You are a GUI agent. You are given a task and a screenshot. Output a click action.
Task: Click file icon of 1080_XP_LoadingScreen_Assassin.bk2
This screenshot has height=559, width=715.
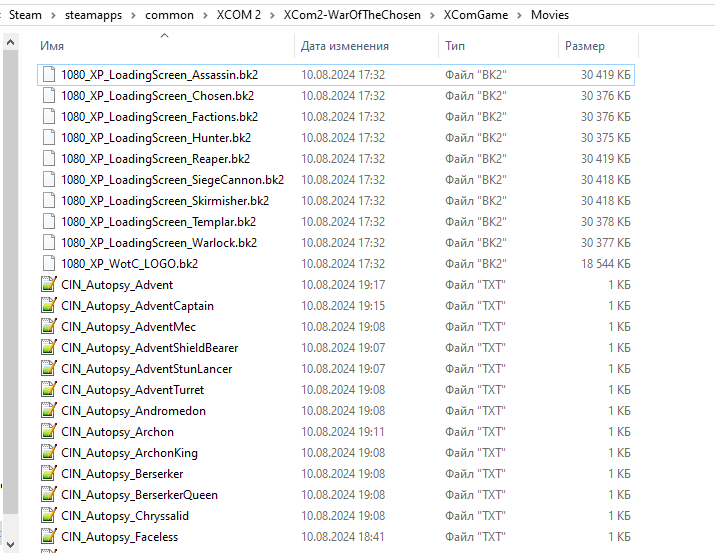[49, 74]
